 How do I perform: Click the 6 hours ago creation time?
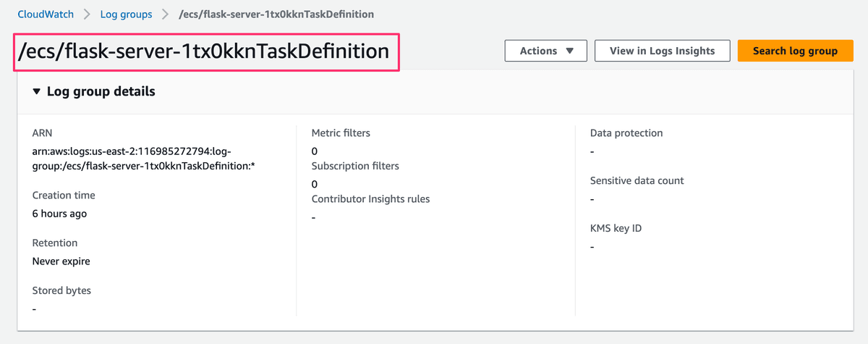tap(59, 214)
